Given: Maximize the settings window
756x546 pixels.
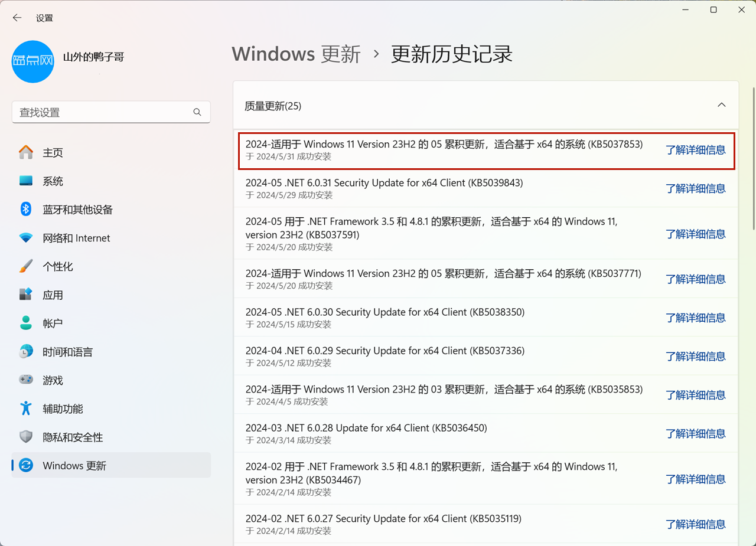Looking at the screenshot, I should 713,10.
